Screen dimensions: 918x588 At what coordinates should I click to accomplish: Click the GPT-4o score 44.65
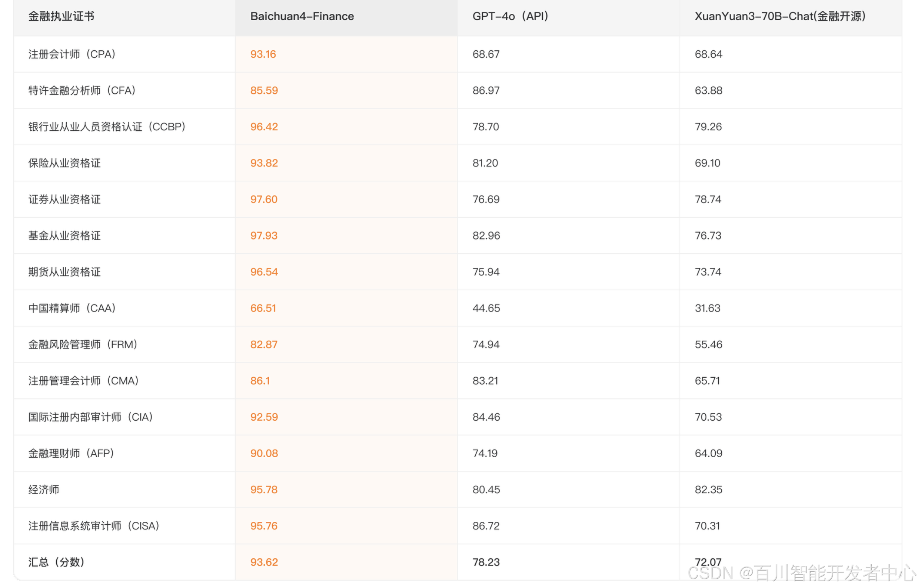tap(486, 308)
